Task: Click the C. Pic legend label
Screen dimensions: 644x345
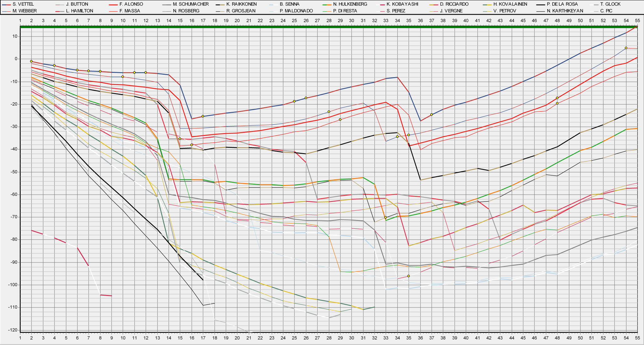Action: pos(606,11)
